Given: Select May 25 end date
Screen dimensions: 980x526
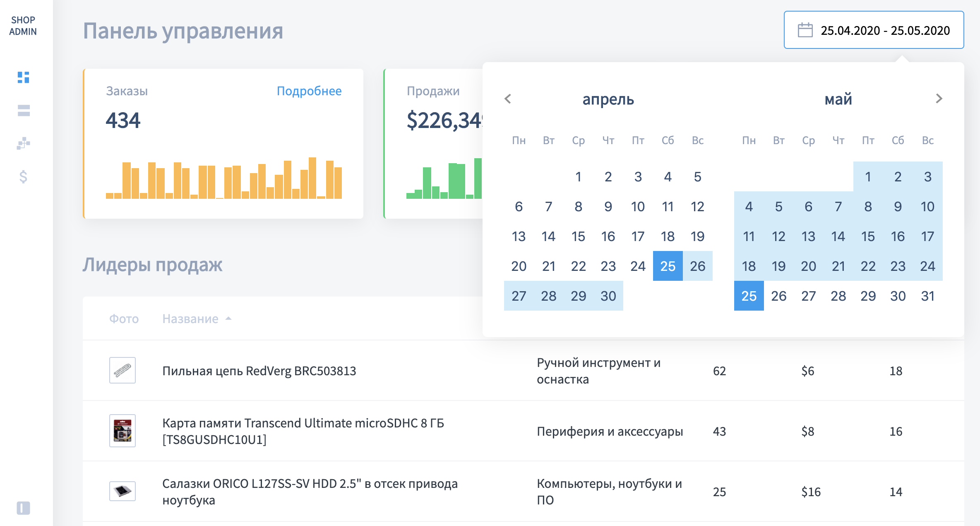Looking at the screenshot, I should click(749, 296).
